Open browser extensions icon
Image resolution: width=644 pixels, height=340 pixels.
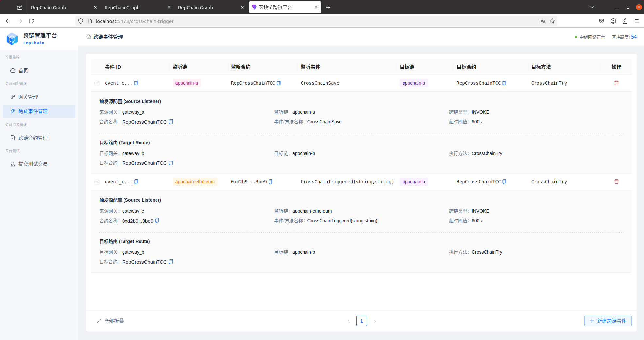625,21
